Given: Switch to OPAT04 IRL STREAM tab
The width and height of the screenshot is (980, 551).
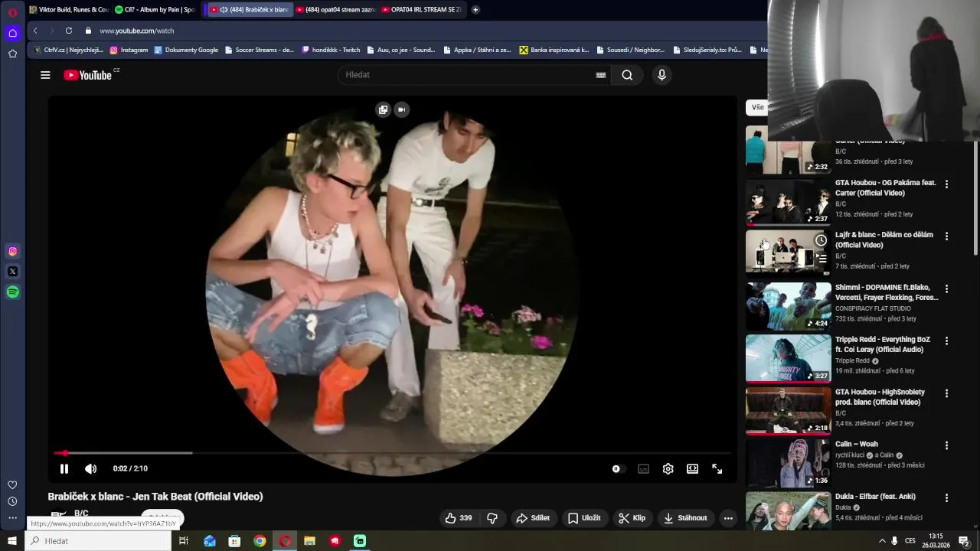Looking at the screenshot, I should (421, 9).
